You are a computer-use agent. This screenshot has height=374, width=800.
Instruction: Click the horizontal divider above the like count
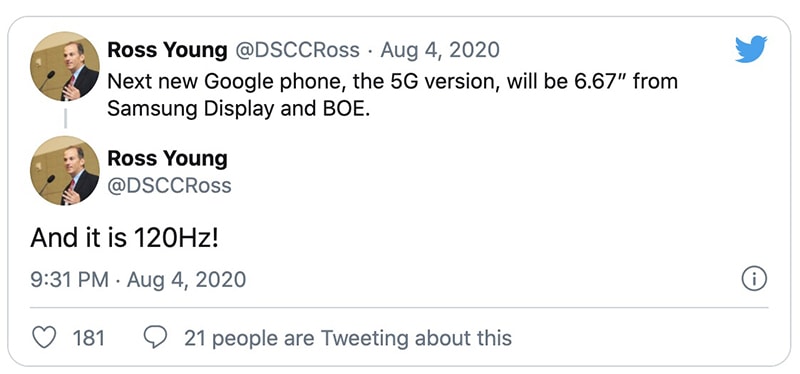click(x=399, y=308)
